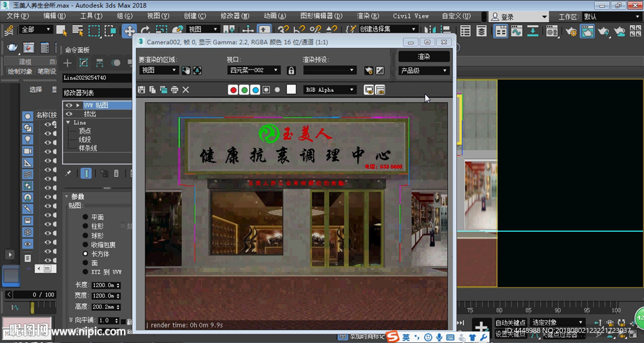Click the Print Image icon
The image size is (644, 343).
[x=174, y=90]
